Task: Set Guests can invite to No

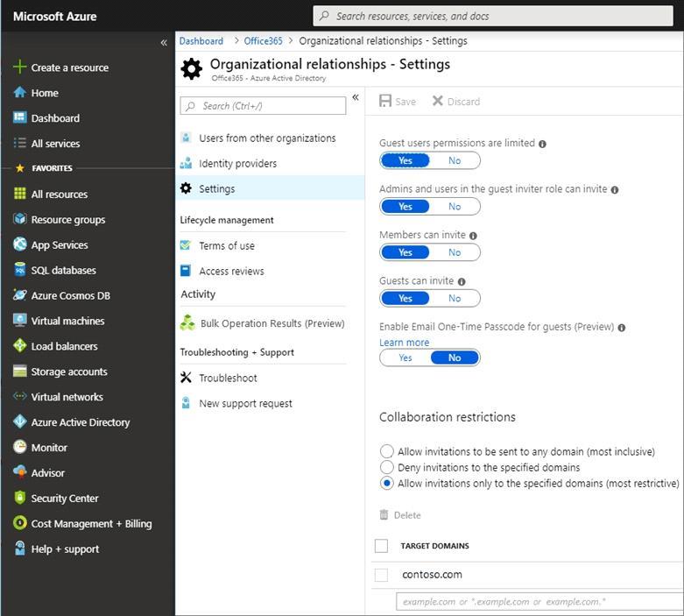Action: 455,298
